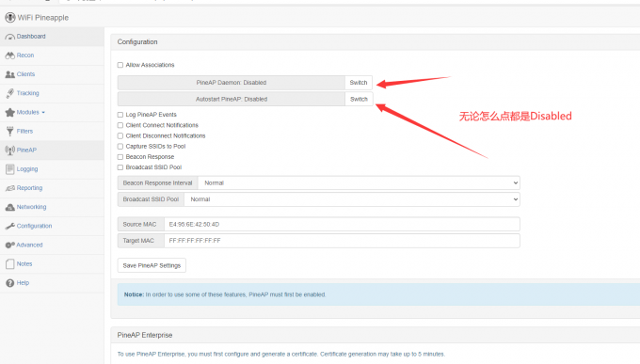Open the Logging page
Image resolution: width=640 pixels, height=364 pixels.
point(27,169)
